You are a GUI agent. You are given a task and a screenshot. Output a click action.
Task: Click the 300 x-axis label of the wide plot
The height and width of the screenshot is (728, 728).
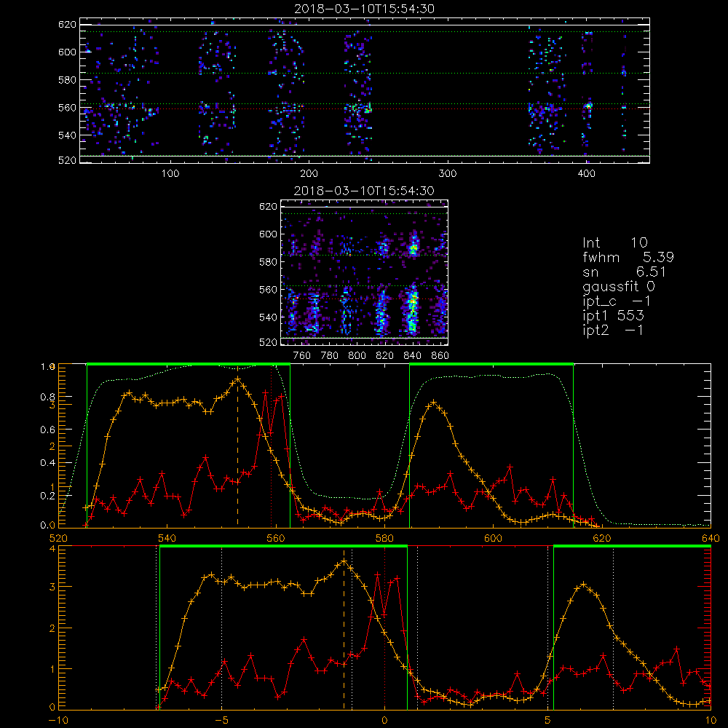pos(447,174)
